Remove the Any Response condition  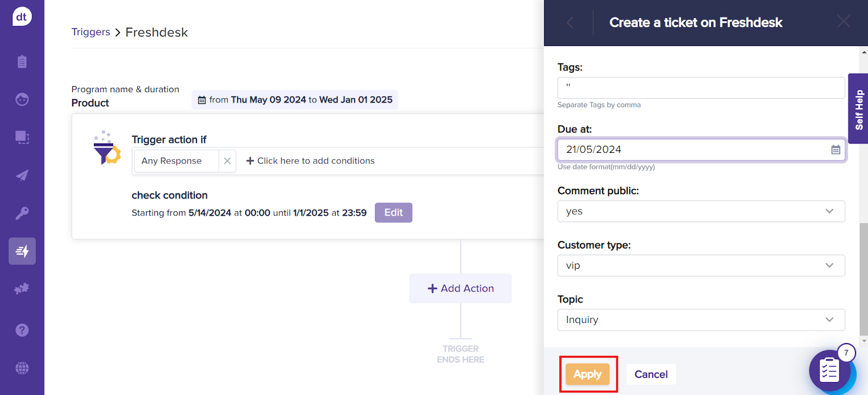click(227, 161)
